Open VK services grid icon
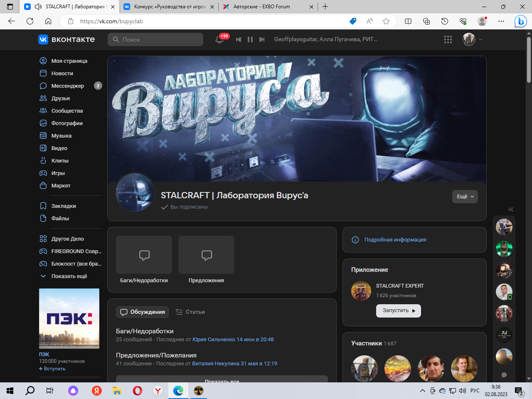532x399 pixels. 448,39
